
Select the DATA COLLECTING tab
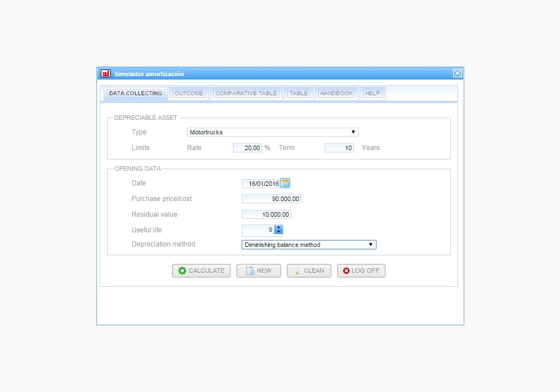pyautogui.click(x=136, y=94)
